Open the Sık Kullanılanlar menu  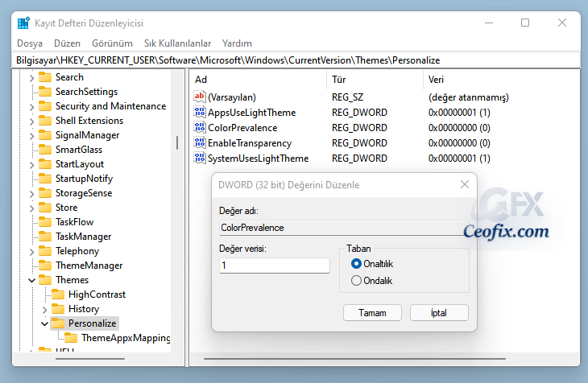(177, 43)
